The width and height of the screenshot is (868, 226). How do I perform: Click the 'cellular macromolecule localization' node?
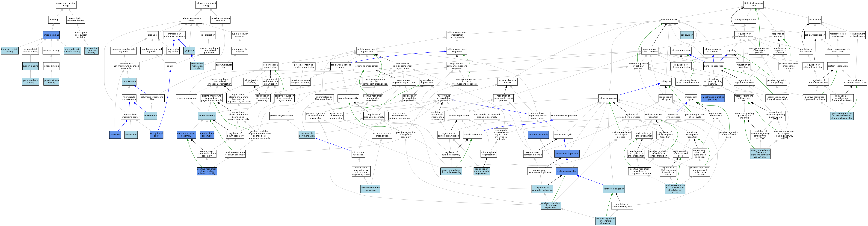pos(838,50)
